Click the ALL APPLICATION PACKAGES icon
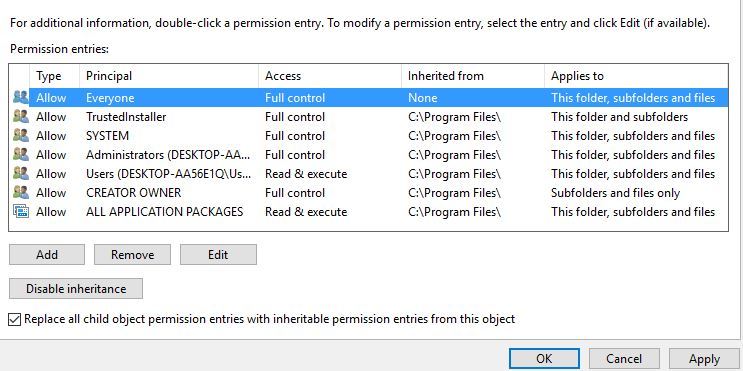The height and width of the screenshot is (371, 743). pyautogui.click(x=21, y=211)
